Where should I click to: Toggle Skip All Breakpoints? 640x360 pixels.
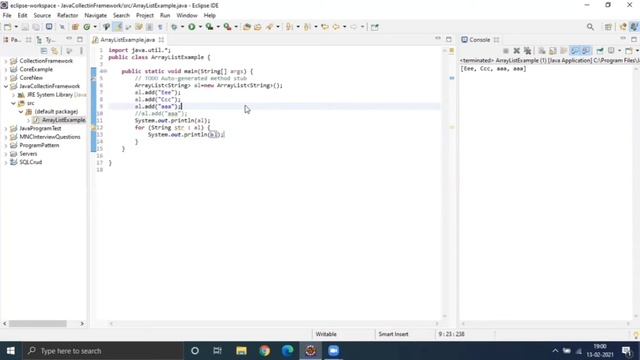pos(62,27)
